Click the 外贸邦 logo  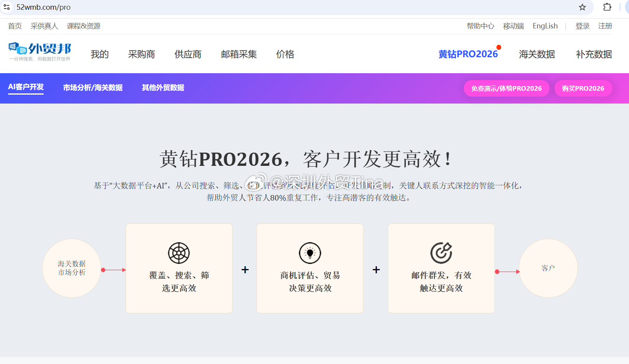pyautogui.click(x=40, y=52)
